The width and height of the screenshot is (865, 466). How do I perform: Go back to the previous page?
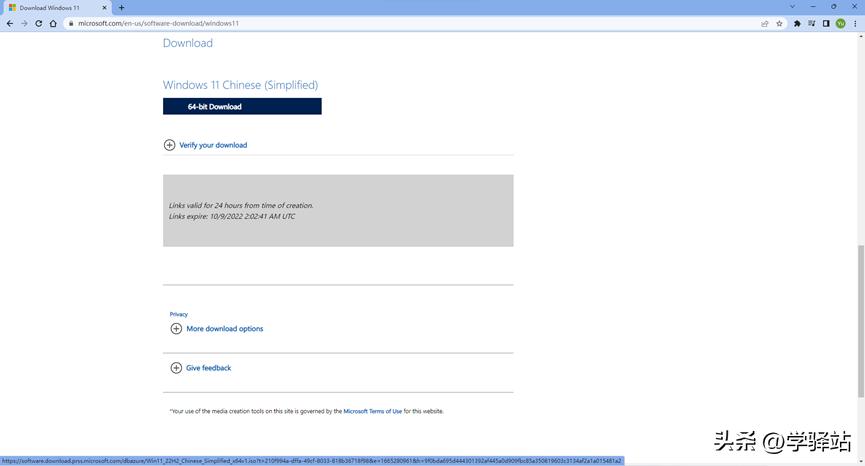[x=10, y=24]
